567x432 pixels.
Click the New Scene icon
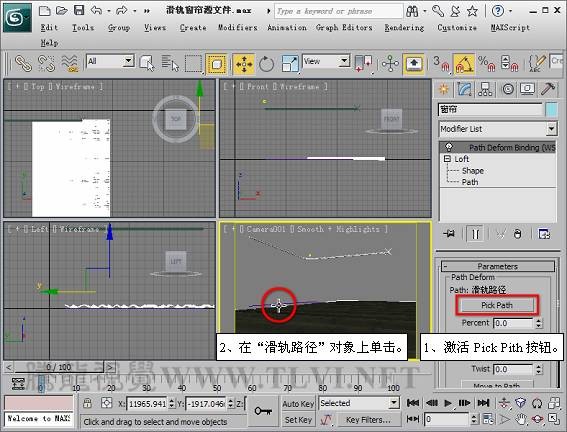(x=44, y=10)
